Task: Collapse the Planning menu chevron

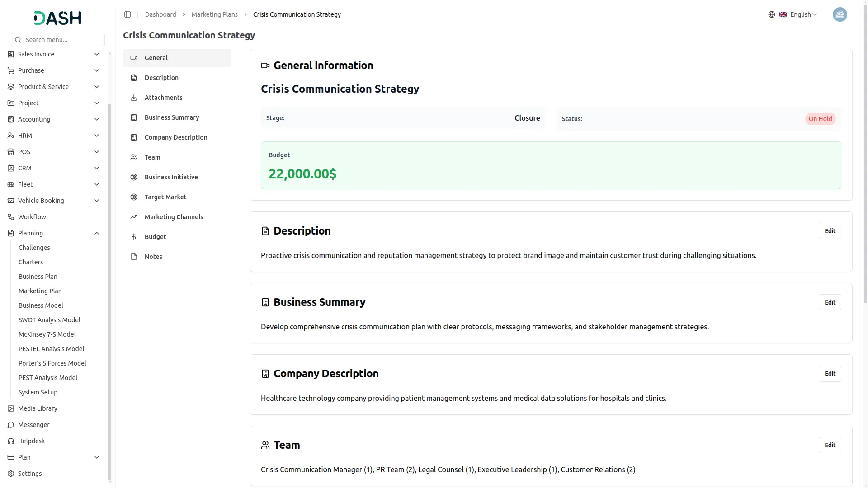Action: (97, 233)
